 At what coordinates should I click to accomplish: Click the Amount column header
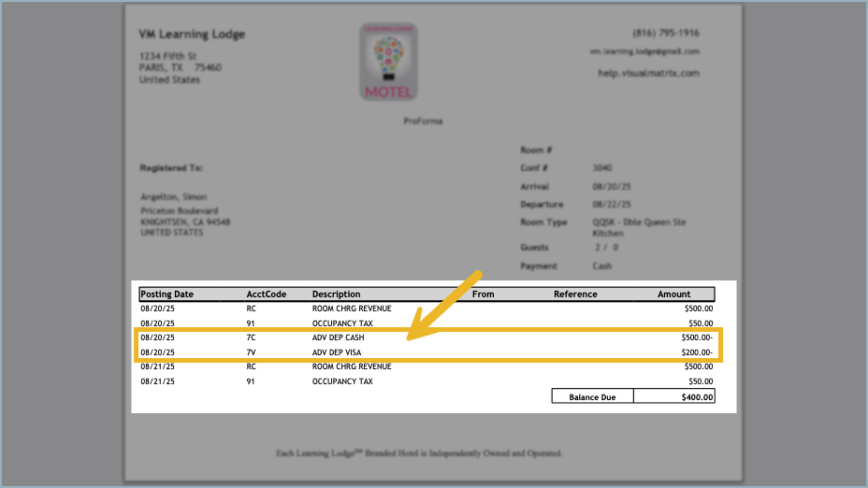673,294
